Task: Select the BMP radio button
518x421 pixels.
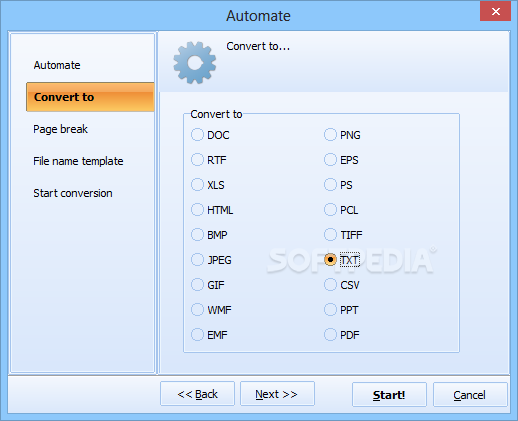Action: tap(197, 235)
